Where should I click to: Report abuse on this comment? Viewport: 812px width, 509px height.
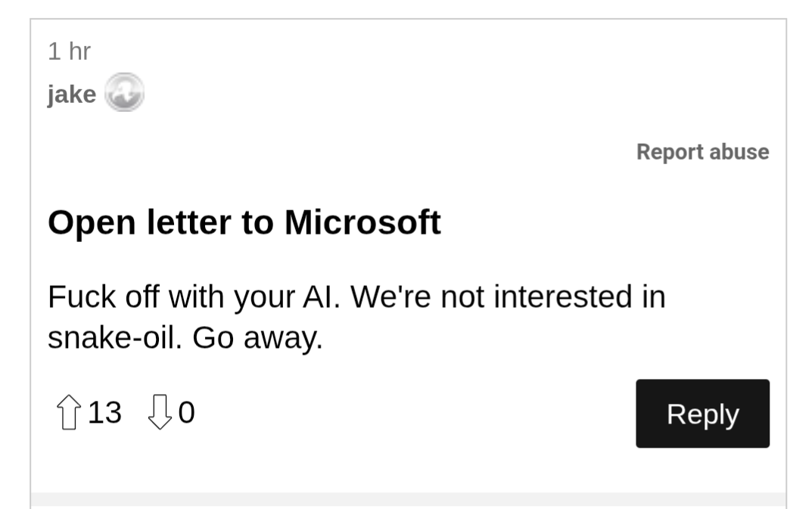coord(702,152)
